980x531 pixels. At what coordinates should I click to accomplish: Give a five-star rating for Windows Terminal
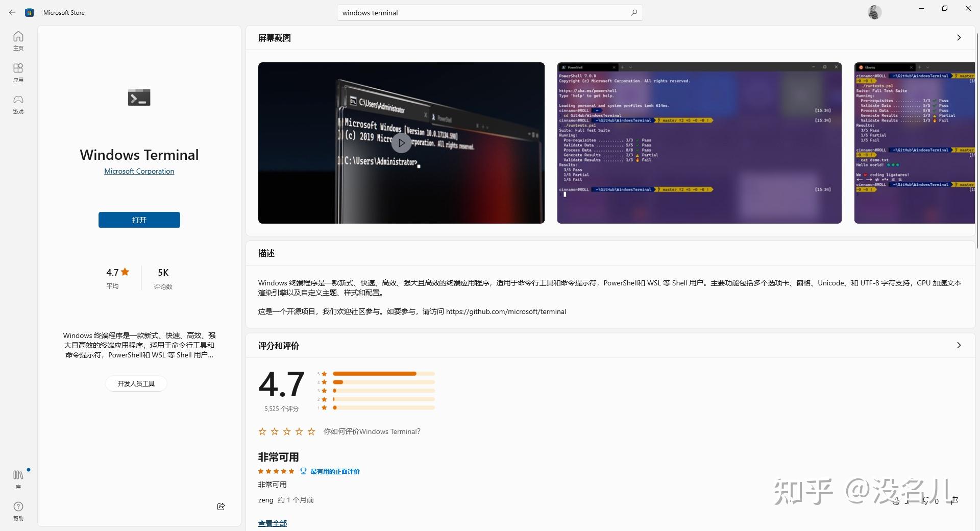311,431
